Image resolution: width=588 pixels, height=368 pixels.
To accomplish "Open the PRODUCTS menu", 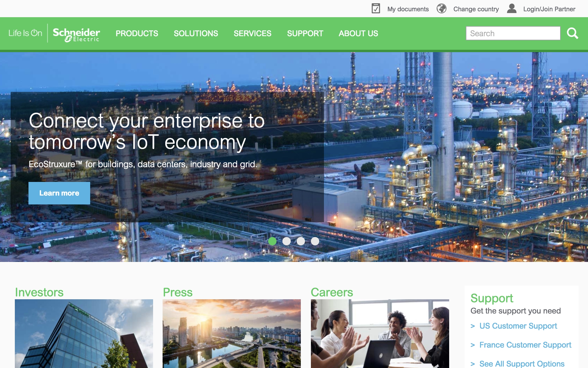I will 137,33.
